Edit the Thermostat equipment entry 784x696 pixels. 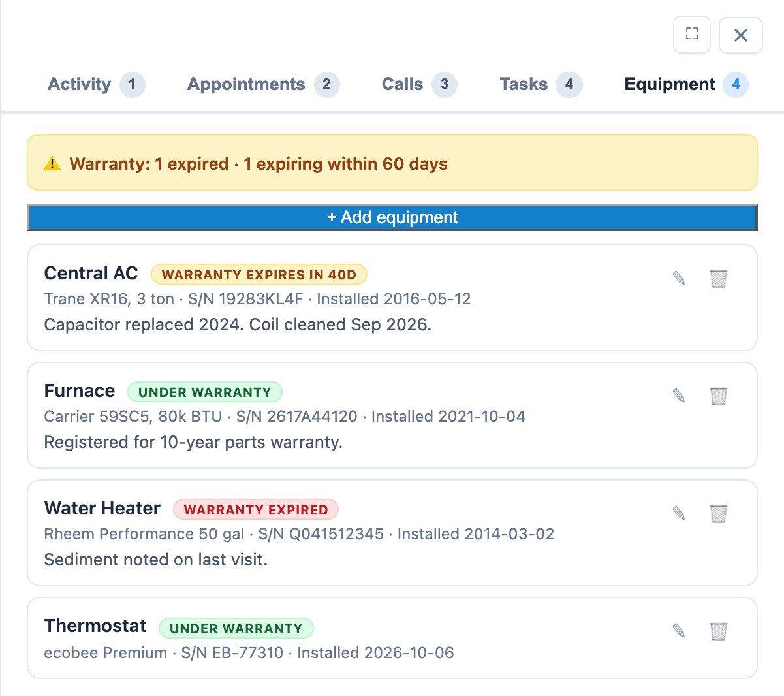(x=679, y=631)
